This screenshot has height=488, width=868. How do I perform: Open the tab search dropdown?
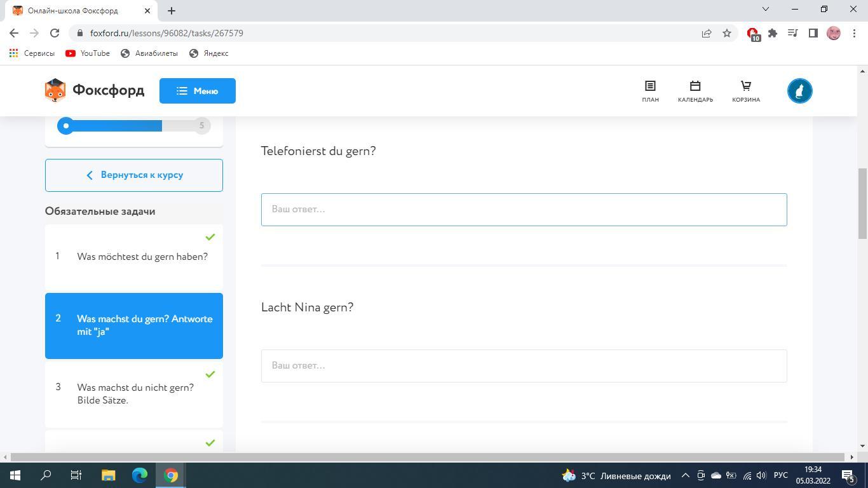click(x=766, y=9)
